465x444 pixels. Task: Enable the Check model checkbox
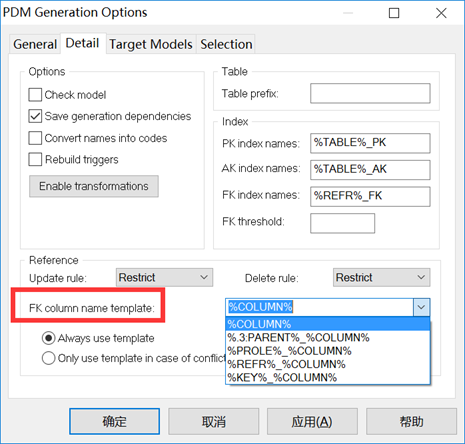pos(35,95)
